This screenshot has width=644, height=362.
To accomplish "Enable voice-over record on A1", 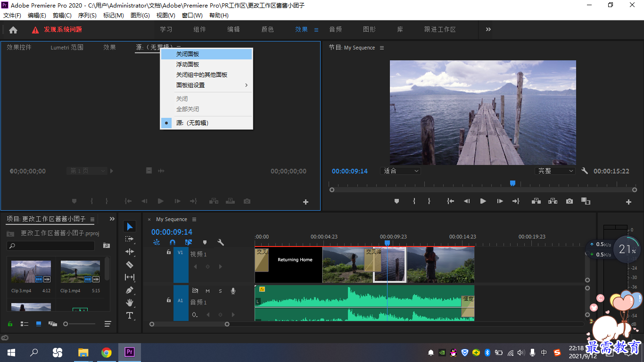I will 233,291.
